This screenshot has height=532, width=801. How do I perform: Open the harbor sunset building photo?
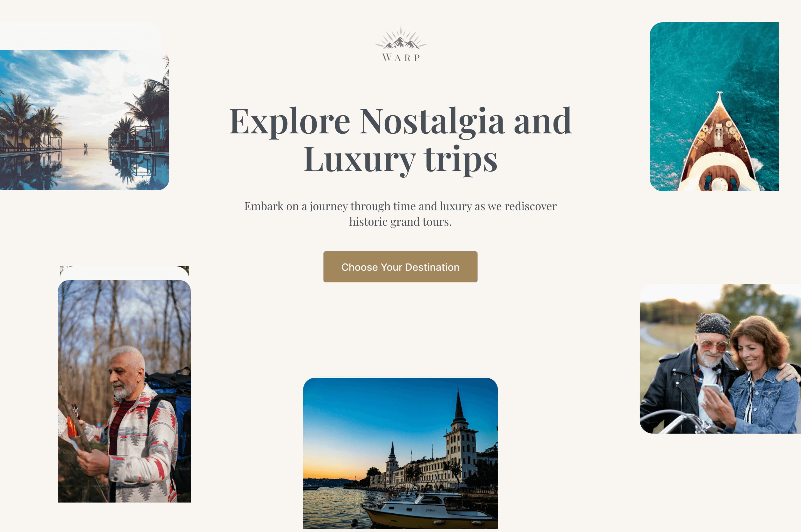(x=400, y=453)
